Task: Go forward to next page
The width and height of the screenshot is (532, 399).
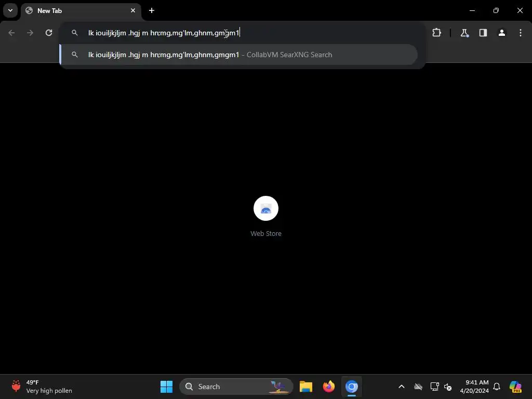Action: point(30,33)
